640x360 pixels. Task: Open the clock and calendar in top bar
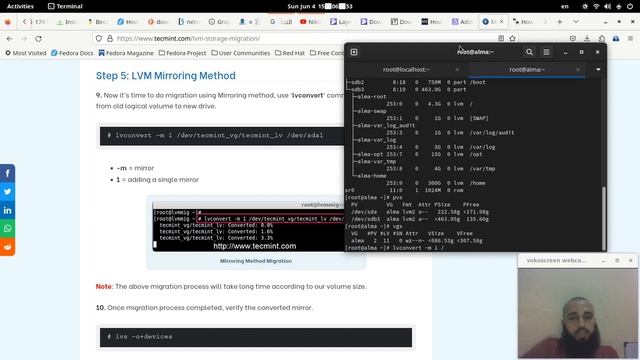(320, 6)
